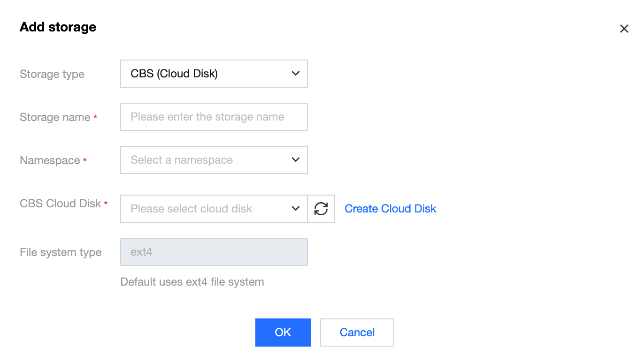Confirm with the OK button
Image resolution: width=644 pixels, height=363 pixels.
(283, 333)
